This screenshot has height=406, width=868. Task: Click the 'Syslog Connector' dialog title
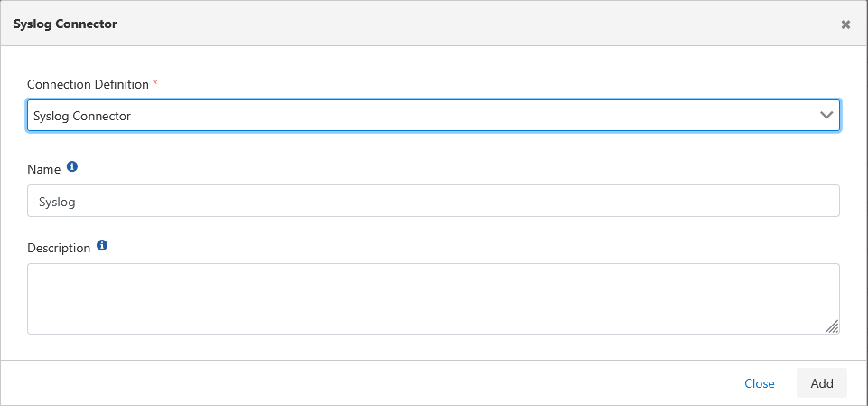(65, 24)
